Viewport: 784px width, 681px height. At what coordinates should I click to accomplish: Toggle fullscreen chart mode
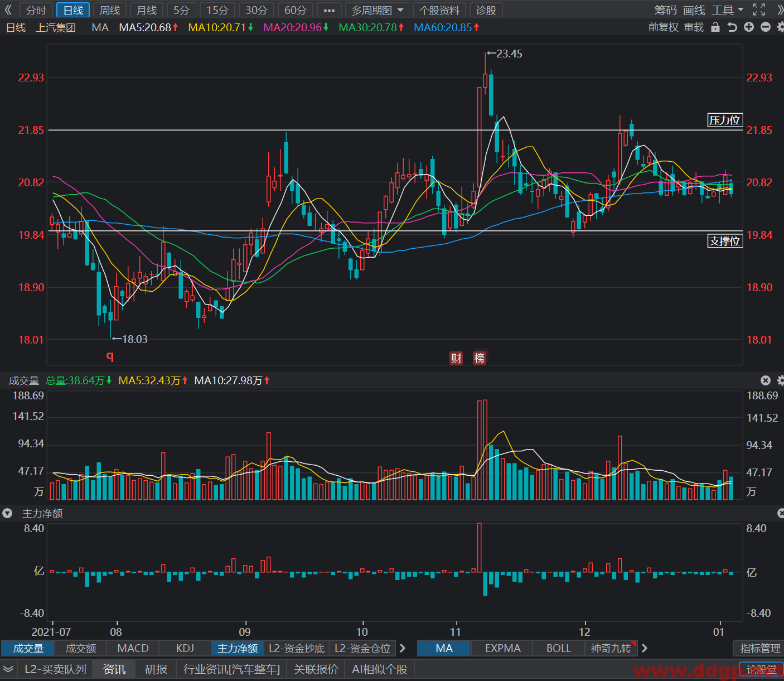(759, 9)
